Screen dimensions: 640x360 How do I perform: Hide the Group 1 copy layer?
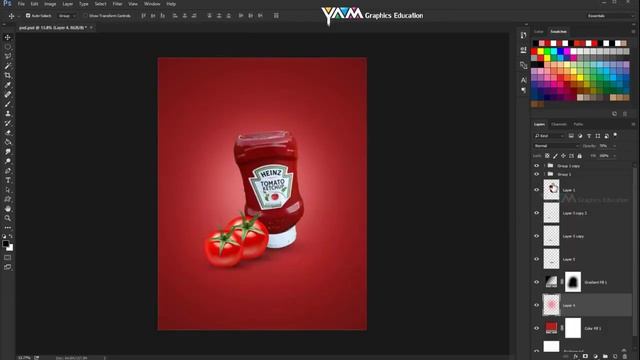(x=536, y=166)
